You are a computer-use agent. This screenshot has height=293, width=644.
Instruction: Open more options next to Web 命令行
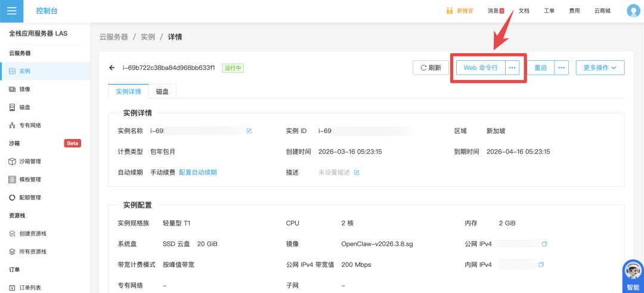click(512, 67)
